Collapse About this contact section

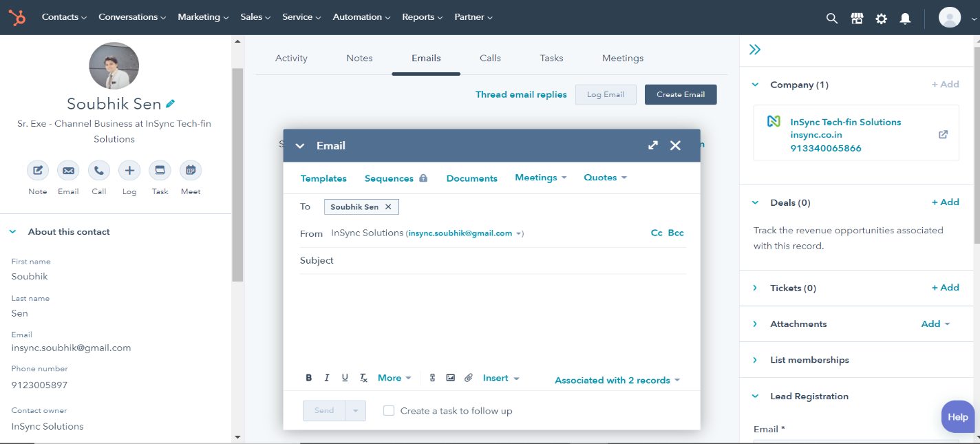(x=12, y=232)
